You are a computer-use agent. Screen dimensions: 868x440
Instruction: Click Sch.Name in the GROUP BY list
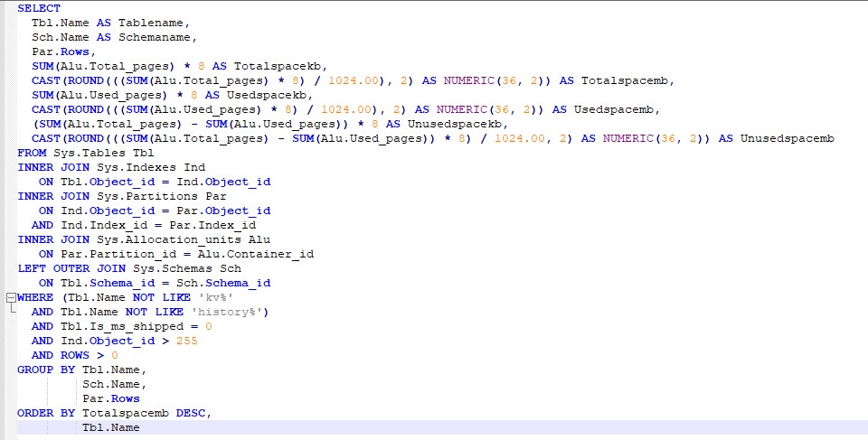[x=111, y=384]
